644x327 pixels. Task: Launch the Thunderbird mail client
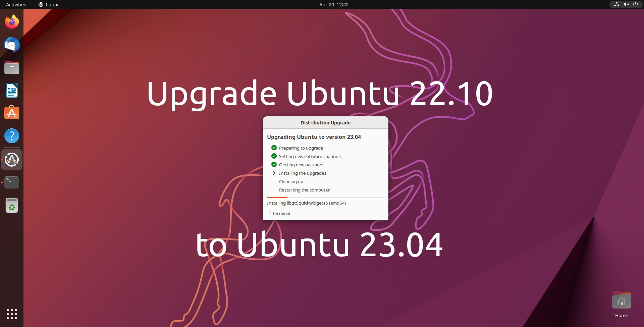tap(12, 45)
